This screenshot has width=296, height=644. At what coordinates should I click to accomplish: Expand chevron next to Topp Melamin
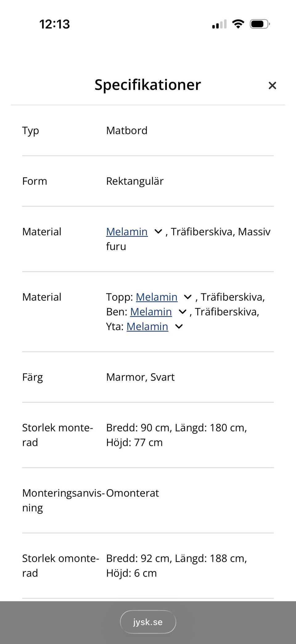(x=188, y=297)
